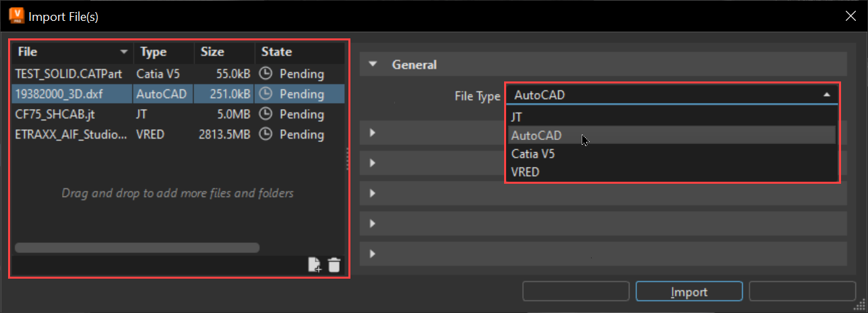Collapse the General section
Image resolution: width=868 pixels, height=313 pixels.
[372, 65]
